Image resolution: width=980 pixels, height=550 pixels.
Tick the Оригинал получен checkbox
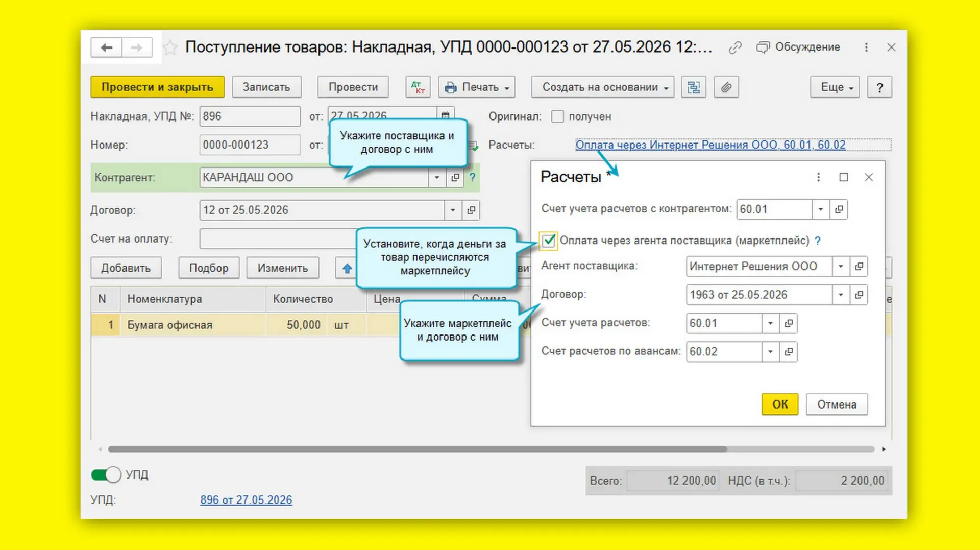tap(557, 116)
